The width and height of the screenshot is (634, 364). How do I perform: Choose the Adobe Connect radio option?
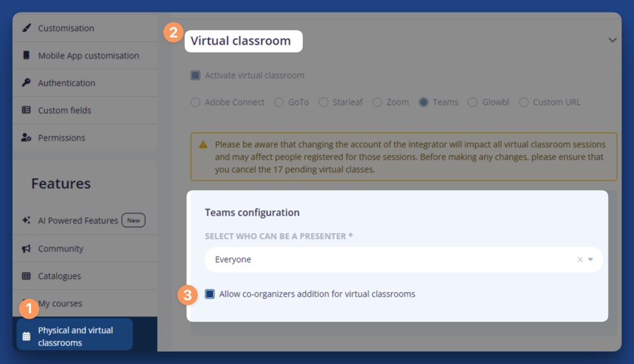195,102
